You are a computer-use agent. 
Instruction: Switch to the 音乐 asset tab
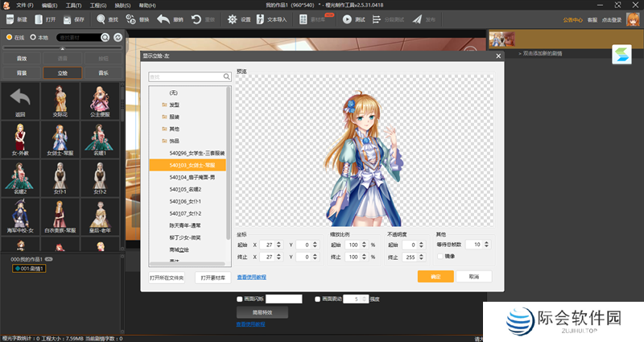click(x=104, y=73)
